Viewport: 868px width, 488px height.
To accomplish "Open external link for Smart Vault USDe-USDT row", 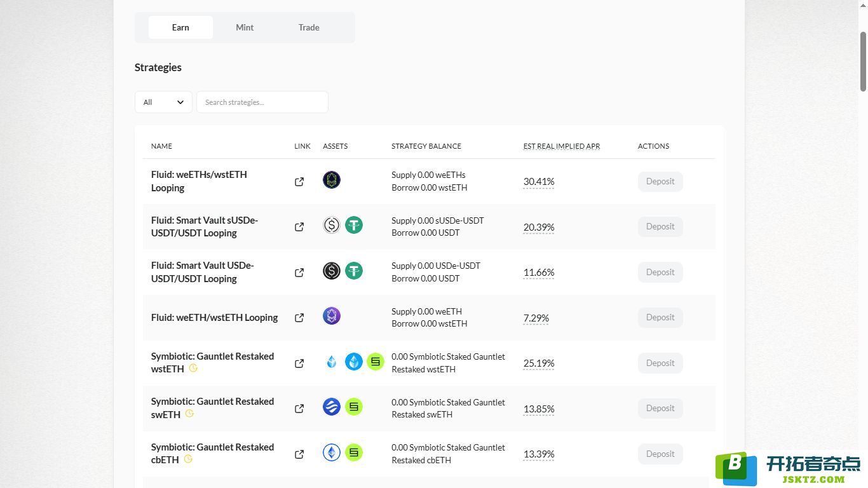I will 299,273.
